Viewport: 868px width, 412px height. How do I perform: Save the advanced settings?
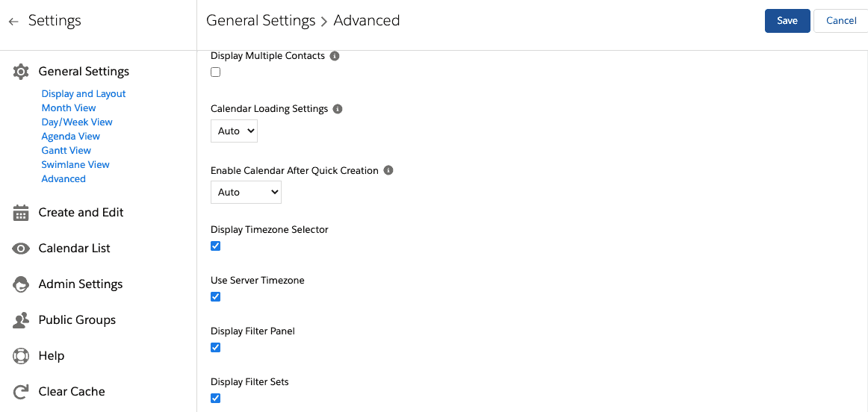787,21
